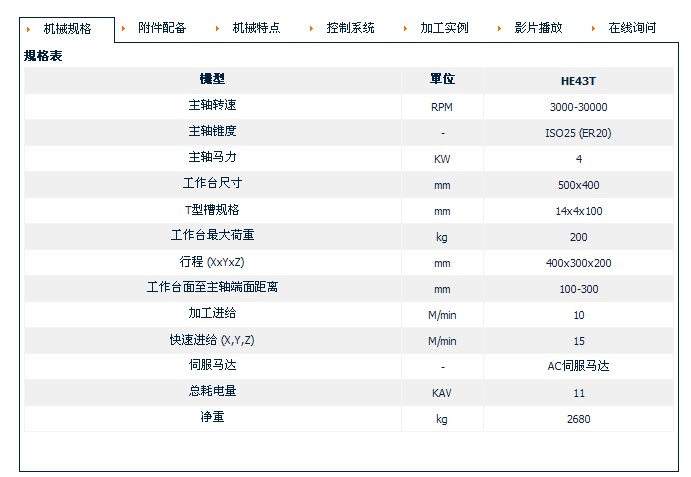Click orange arrow beside 在线询问
This screenshot has width=691, height=477.
point(593,28)
